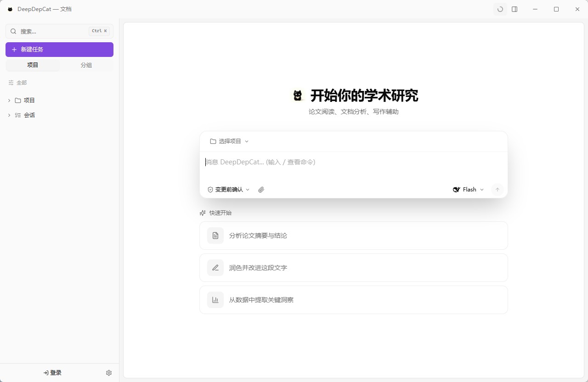Open the 选择项目 project dropdown
The image size is (588, 382).
pyautogui.click(x=229, y=141)
